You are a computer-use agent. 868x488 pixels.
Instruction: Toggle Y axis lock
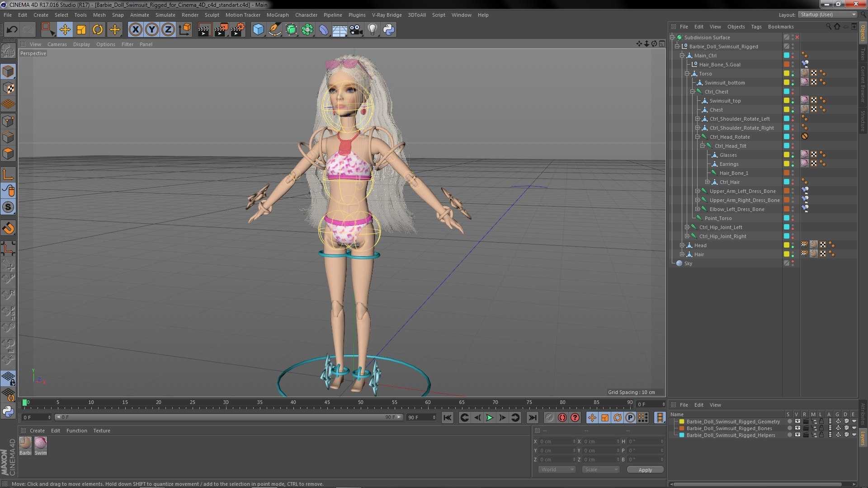pos(151,30)
